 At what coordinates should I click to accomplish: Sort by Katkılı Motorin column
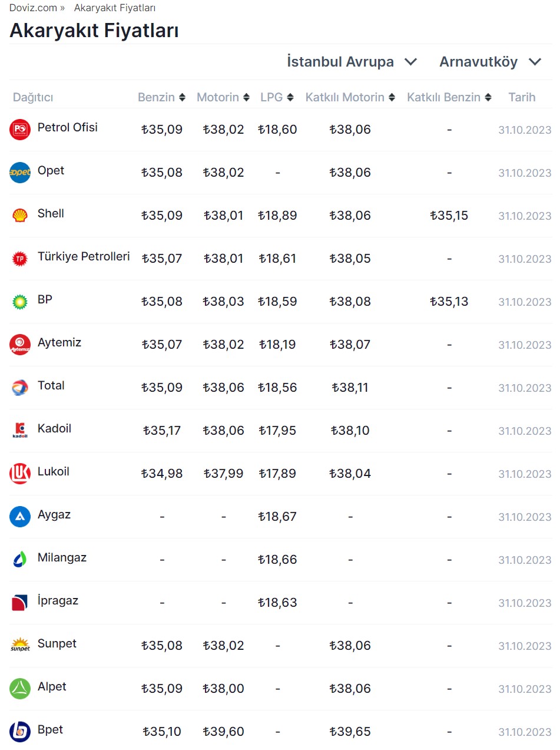(x=350, y=98)
